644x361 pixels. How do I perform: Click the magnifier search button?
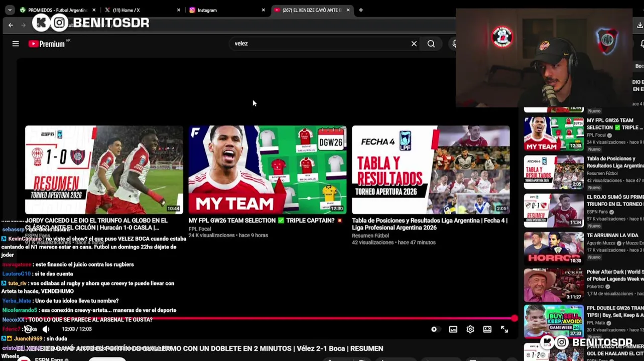click(431, 44)
